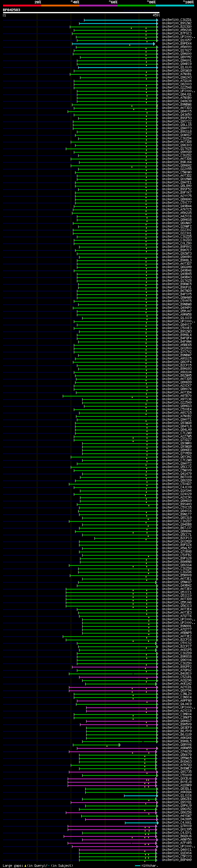
Task: Select the UniRef100_A9PFN9 label
Action: (x=177, y=700)
